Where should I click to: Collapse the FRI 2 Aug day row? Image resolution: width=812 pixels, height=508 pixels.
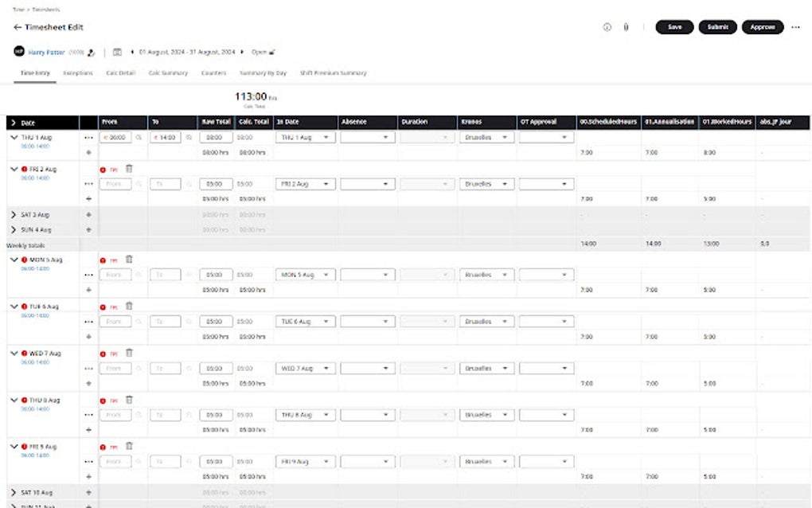[14, 170]
